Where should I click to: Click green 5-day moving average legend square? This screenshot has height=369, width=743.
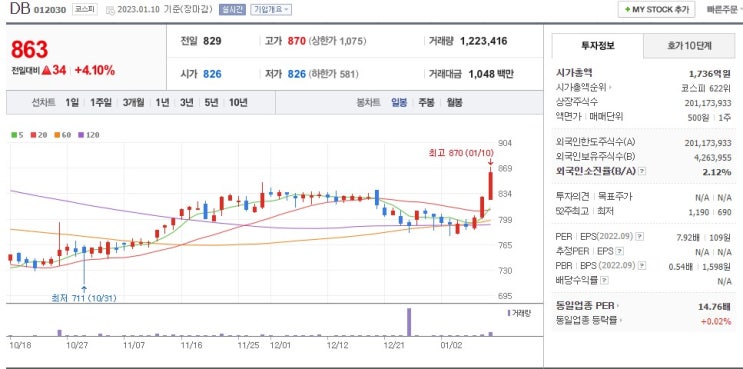pyautogui.click(x=14, y=135)
